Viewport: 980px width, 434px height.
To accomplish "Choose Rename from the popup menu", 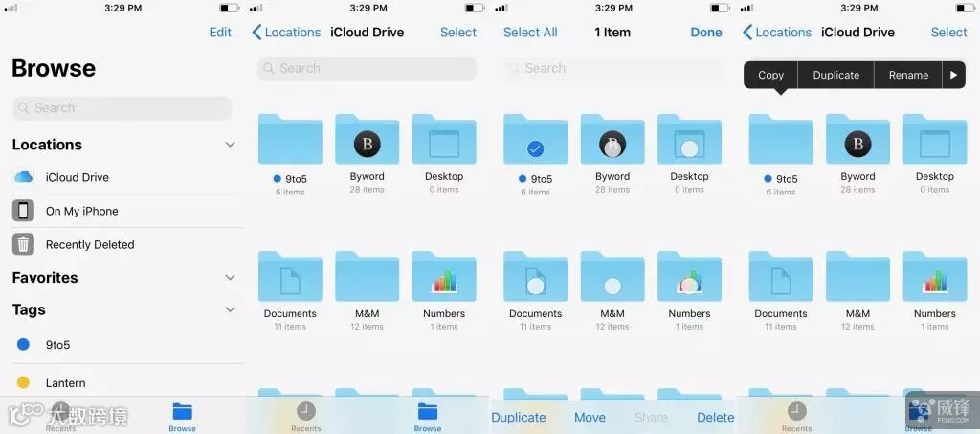I will click(x=908, y=75).
